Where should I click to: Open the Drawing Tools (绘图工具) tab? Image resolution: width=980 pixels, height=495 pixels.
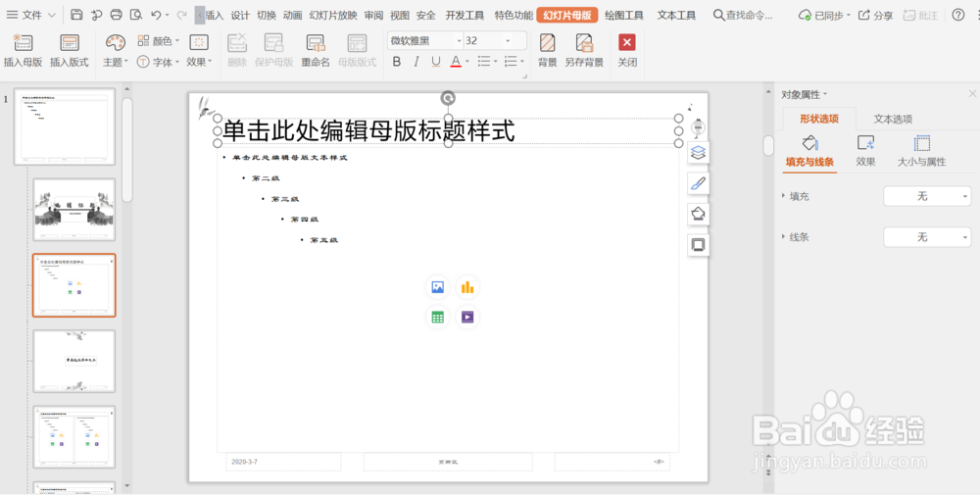coord(623,15)
